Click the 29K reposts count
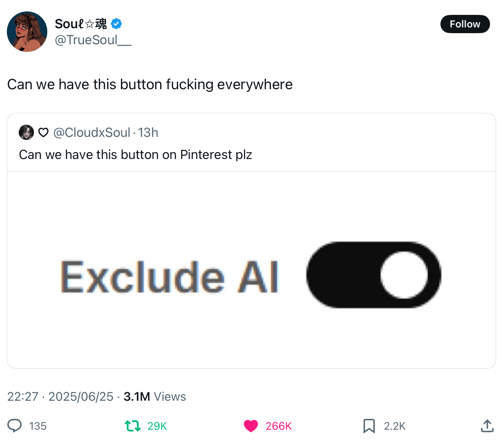The height and width of the screenshot is (448, 503). tap(157, 426)
